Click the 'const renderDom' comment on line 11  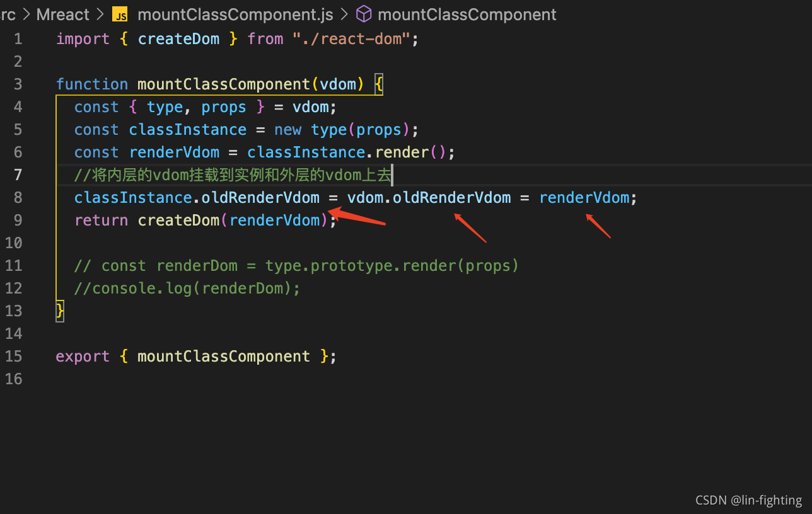[x=296, y=266]
